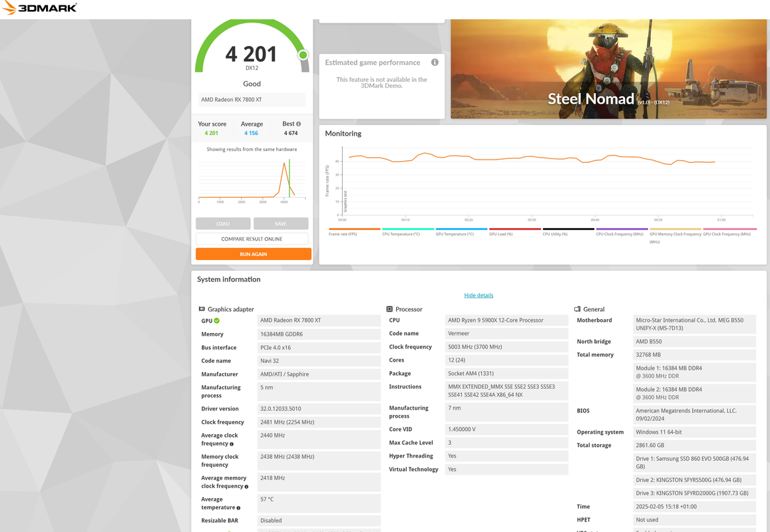770x532 pixels.
Task: Click the Monitoring panel heading
Action: pyautogui.click(x=343, y=134)
